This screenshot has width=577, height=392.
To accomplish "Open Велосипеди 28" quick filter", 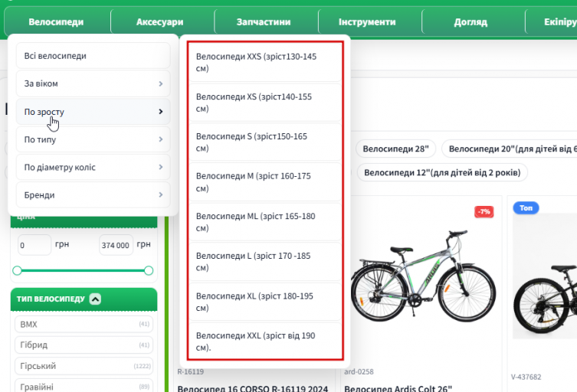I will tap(395, 149).
